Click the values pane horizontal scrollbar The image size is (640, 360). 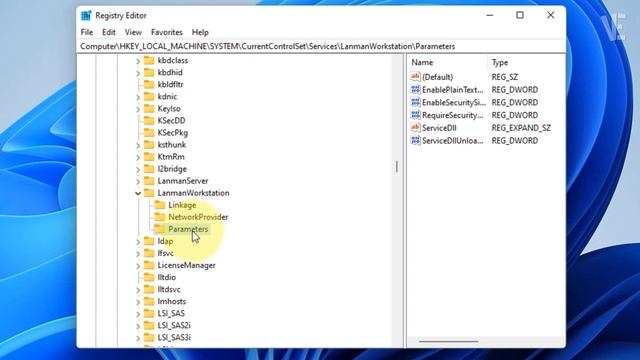(x=449, y=341)
